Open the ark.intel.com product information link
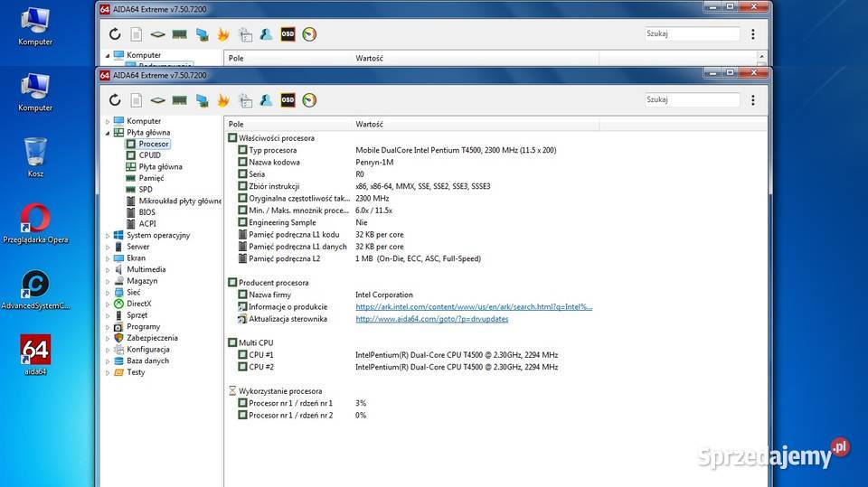 [x=474, y=307]
